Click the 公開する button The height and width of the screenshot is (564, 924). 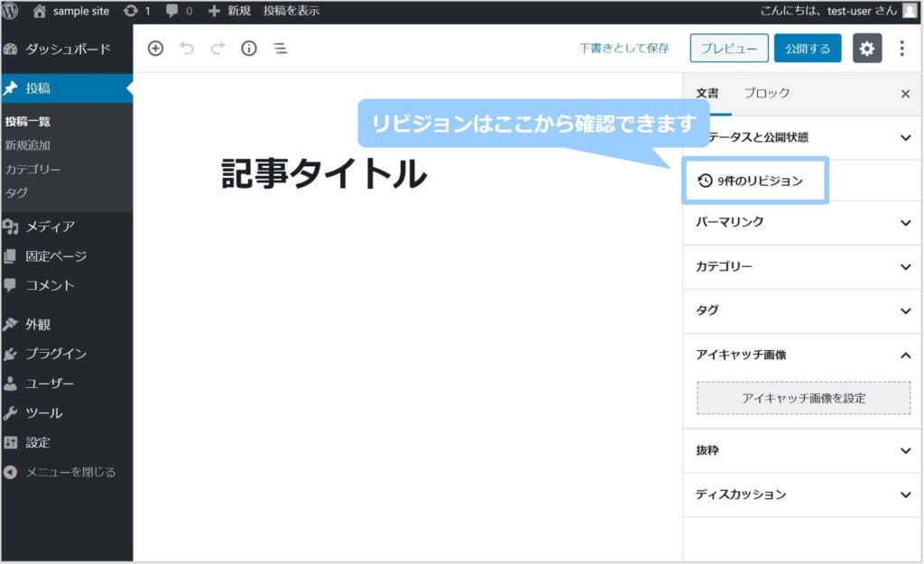coord(808,48)
